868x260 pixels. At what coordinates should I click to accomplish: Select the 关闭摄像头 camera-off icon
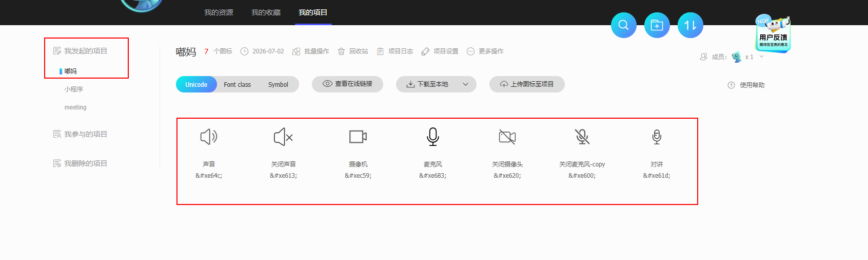point(507,137)
